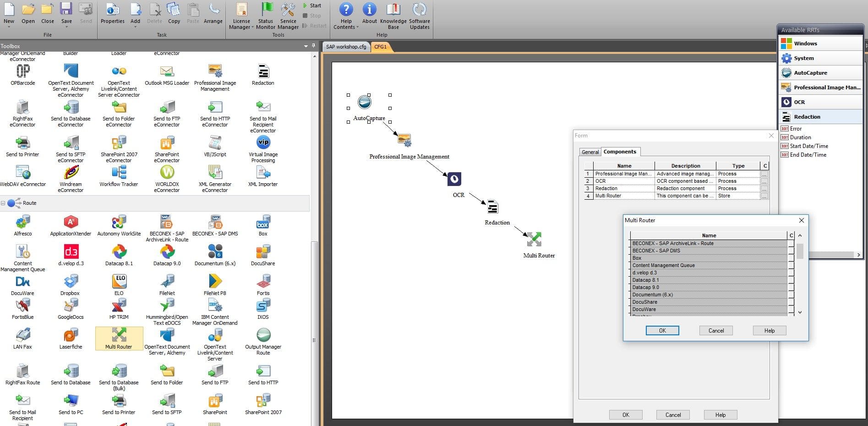Image resolution: width=868 pixels, height=426 pixels.
Task: Open task Properties in ribbon
Action: [x=112, y=13]
